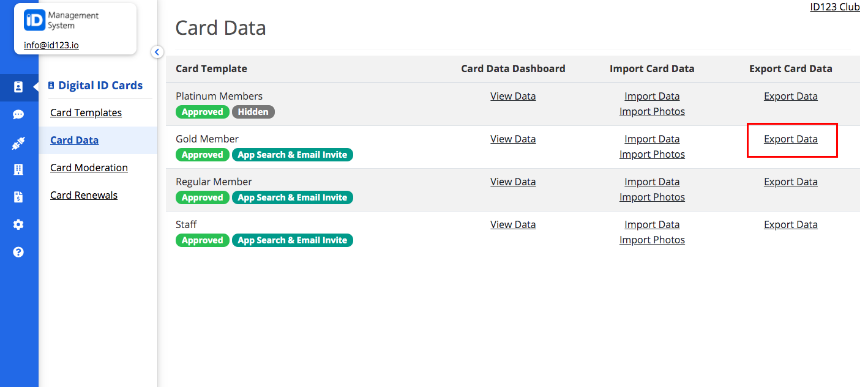Open the Digital ID Cards sidebar icon
Viewport: 868px width, 387px height.
[19, 87]
